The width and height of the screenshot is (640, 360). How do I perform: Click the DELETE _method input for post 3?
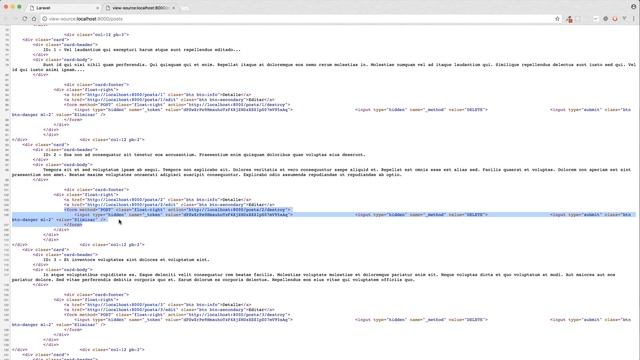tap(421, 320)
